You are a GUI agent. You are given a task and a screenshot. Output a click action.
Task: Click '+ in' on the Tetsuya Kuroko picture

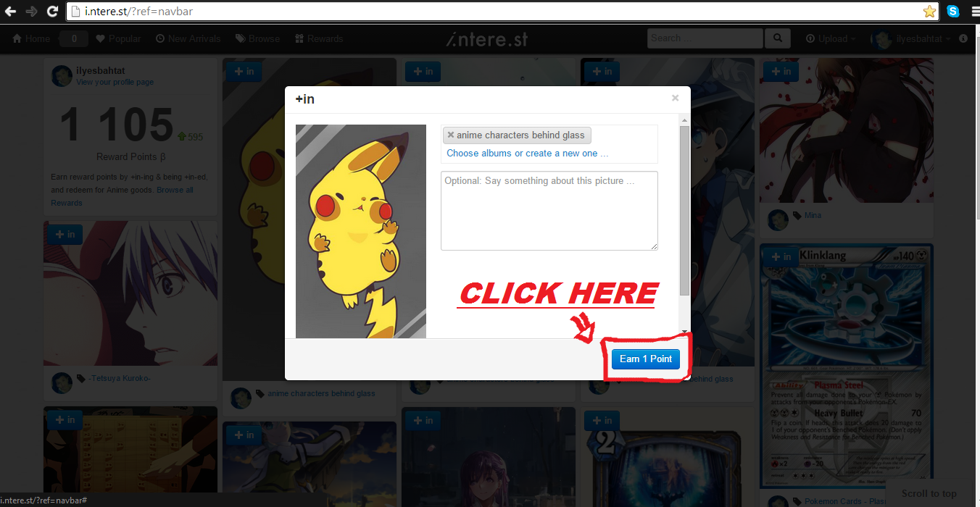[65, 235]
